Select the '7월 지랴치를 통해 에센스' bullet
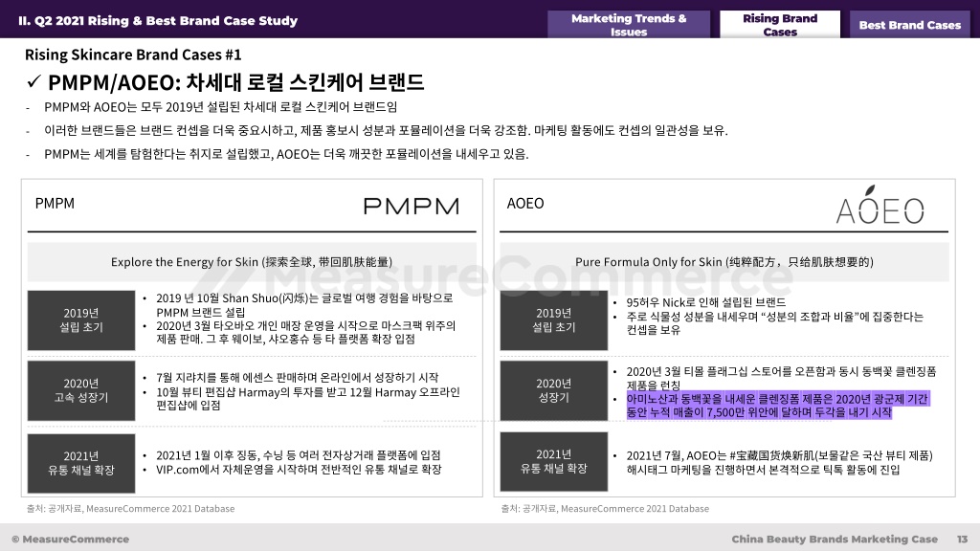 pyautogui.click(x=298, y=377)
